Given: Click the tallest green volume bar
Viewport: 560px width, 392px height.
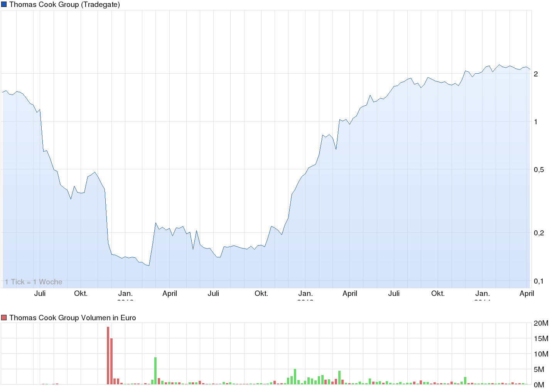Looking at the screenshot, I should [x=155, y=371].
